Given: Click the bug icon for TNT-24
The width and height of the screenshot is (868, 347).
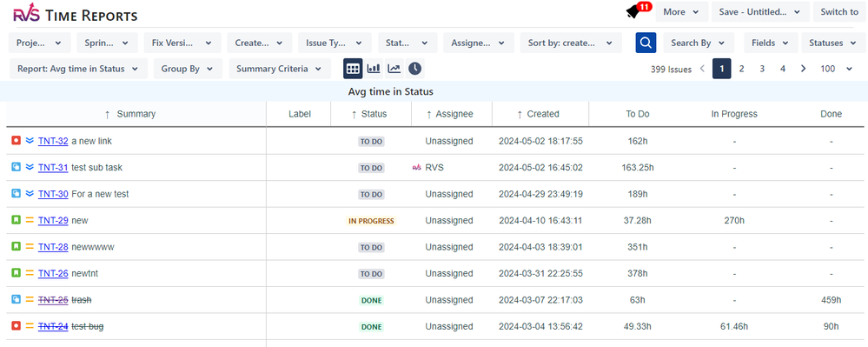Looking at the screenshot, I should click(16, 326).
